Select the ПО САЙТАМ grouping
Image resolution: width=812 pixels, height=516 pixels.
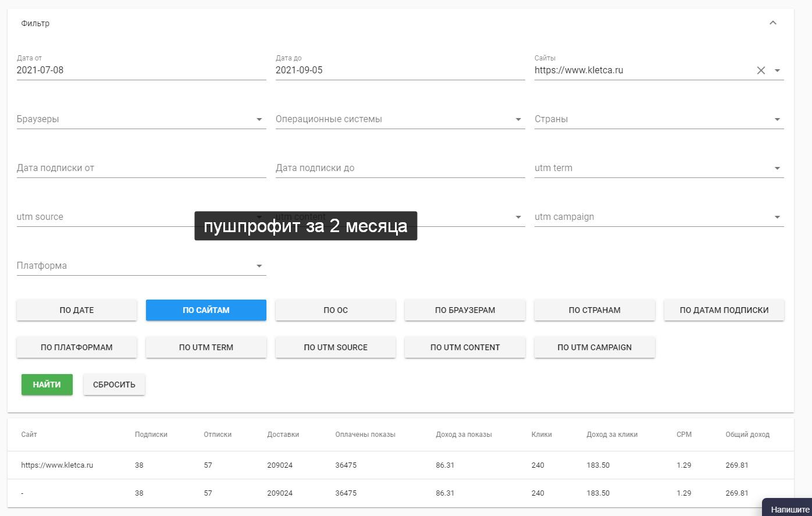pos(206,310)
